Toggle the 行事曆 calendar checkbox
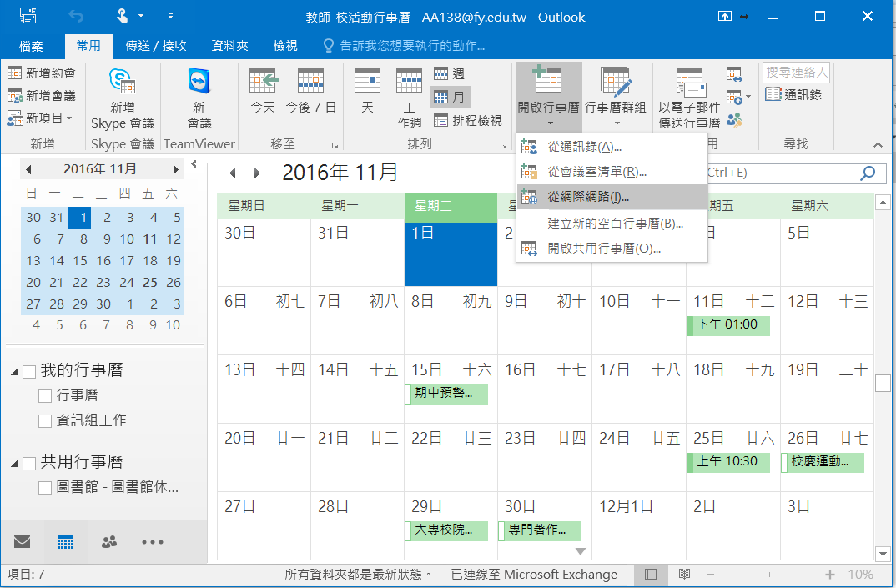This screenshot has width=896, height=588. coord(45,396)
